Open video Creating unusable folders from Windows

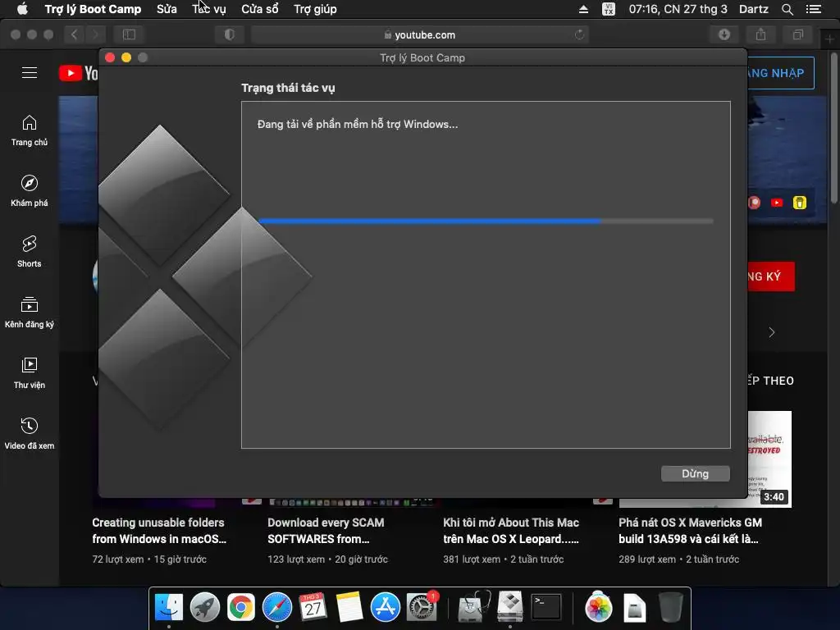[159, 531]
